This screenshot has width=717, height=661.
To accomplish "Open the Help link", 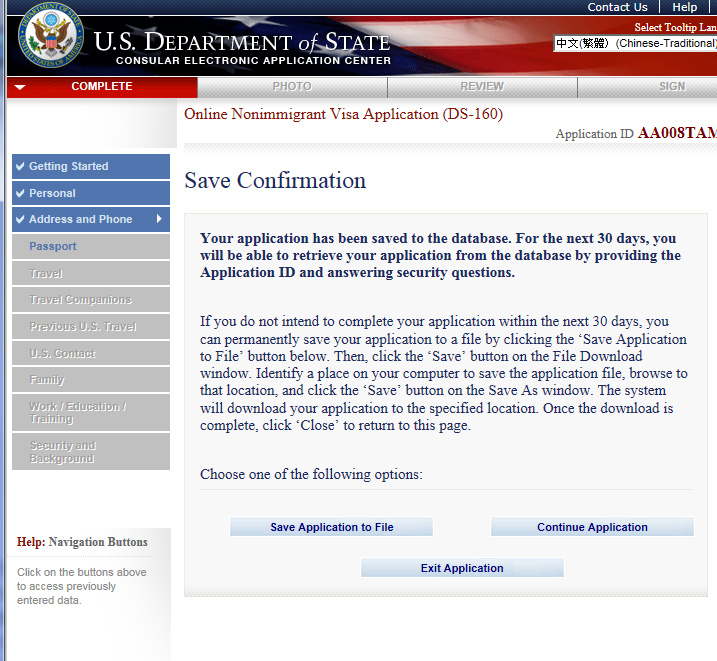I will [685, 7].
